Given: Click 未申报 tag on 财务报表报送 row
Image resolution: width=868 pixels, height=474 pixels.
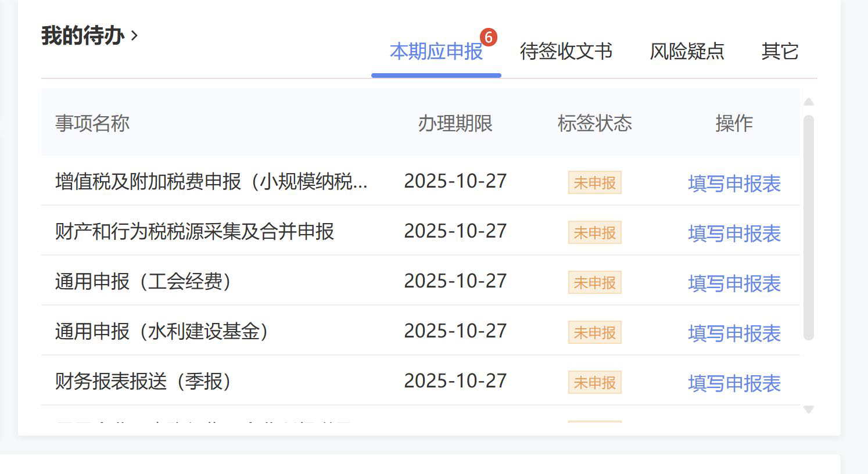Looking at the screenshot, I should pos(594,383).
